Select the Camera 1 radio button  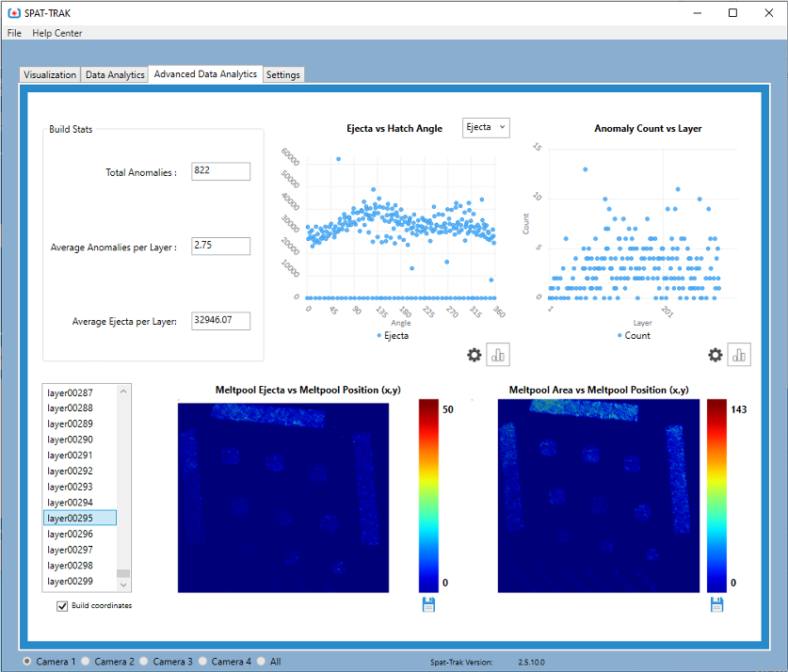coord(26,662)
